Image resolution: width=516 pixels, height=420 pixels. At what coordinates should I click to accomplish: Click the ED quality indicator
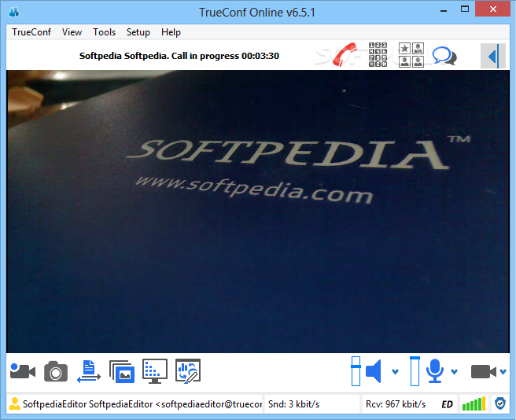(x=447, y=404)
